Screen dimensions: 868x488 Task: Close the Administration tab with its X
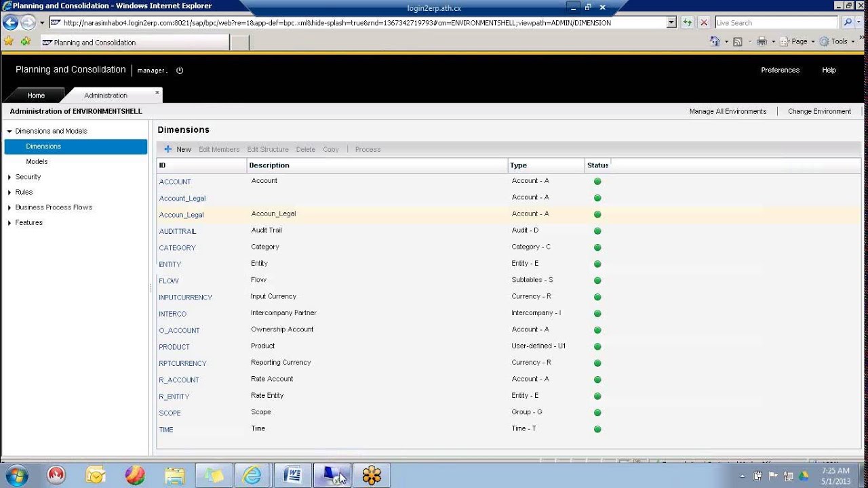coord(157,93)
